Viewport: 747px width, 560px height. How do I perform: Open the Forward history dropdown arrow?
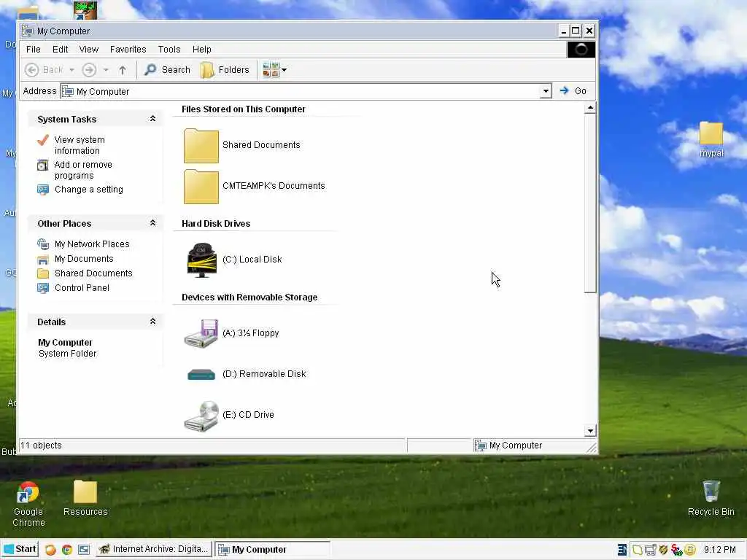pos(106,70)
